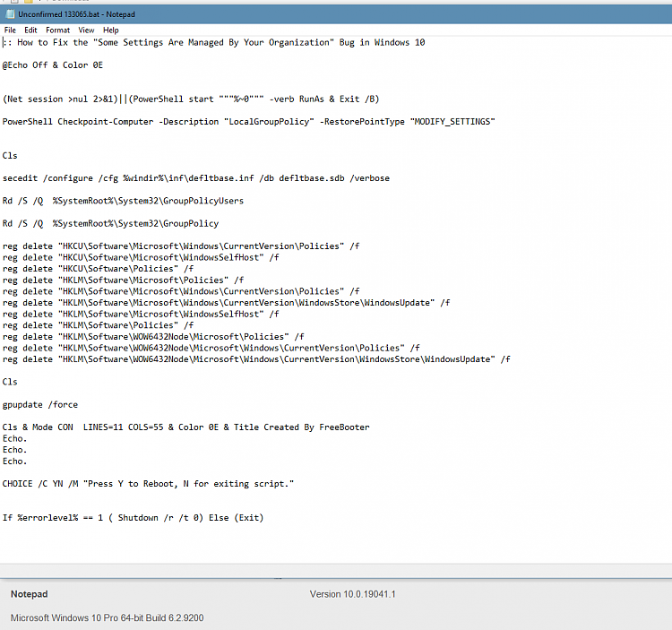The height and width of the screenshot is (630, 672).
Task: Click the '(Net session >nul 2>&1)' line
Action: [191, 99]
